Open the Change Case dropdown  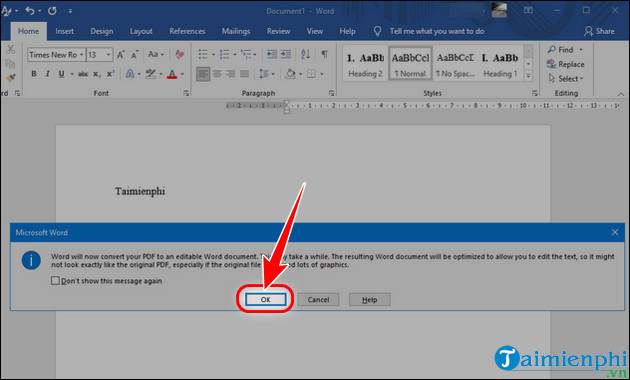(156, 54)
